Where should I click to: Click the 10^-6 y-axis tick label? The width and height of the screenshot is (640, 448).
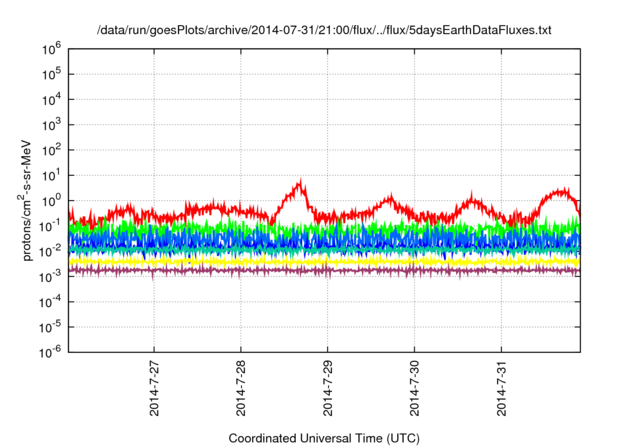tap(51, 353)
